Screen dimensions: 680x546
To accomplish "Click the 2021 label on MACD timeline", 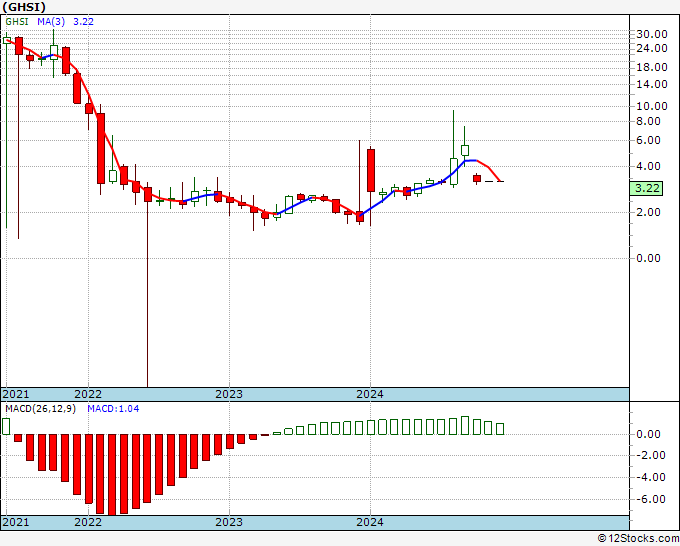I will [x=16, y=522].
